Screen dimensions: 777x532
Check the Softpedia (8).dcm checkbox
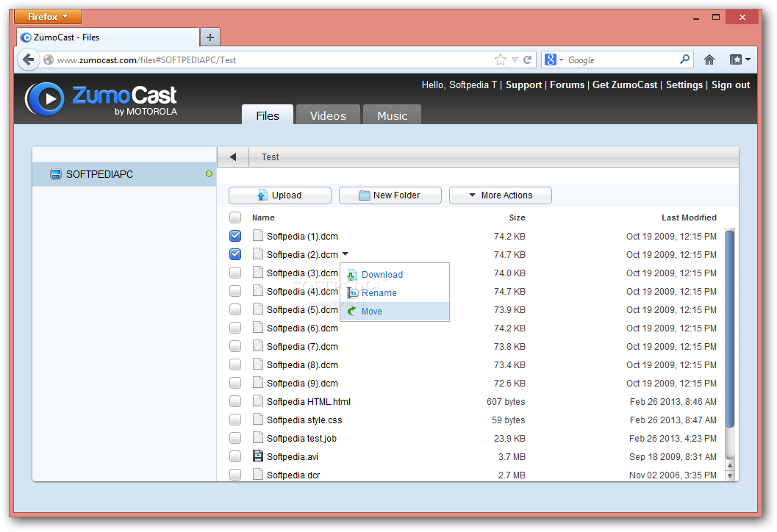pos(235,364)
